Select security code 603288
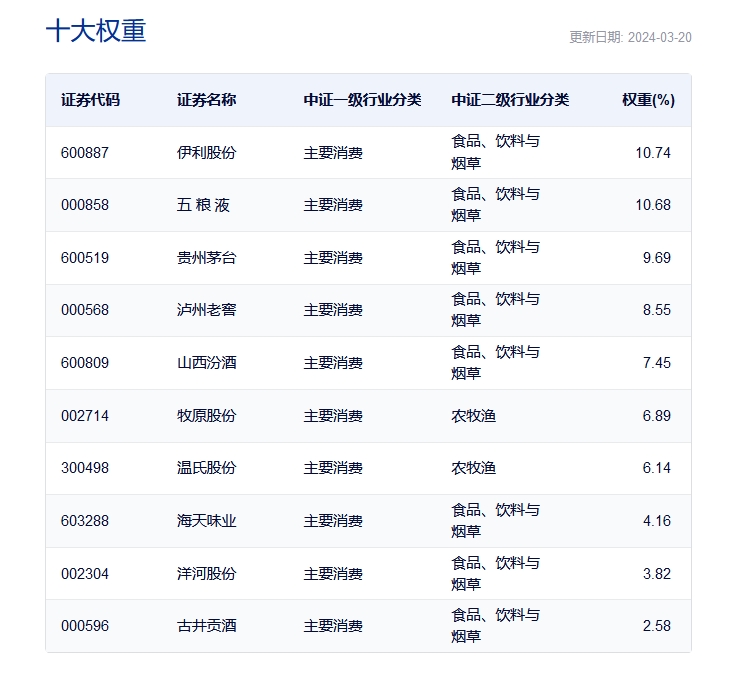This screenshot has width=730, height=676. (85, 521)
